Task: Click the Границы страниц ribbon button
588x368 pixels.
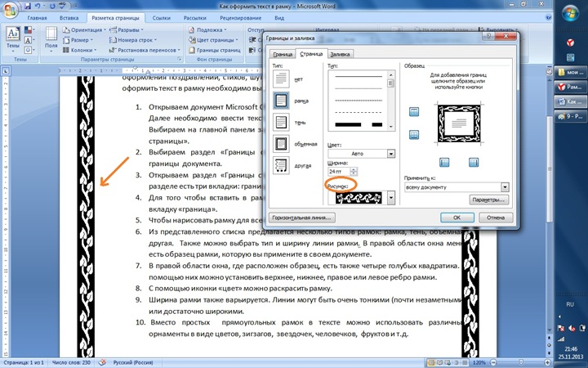Action: tap(215, 50)
